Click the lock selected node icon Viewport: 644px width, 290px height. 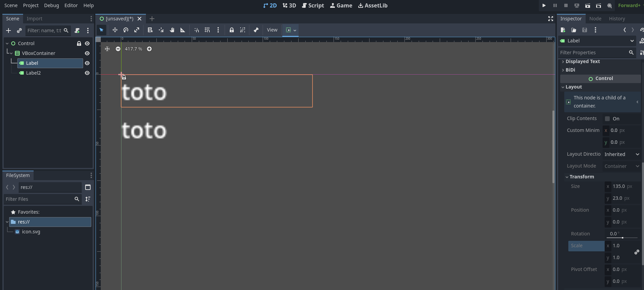click(232, 30)
